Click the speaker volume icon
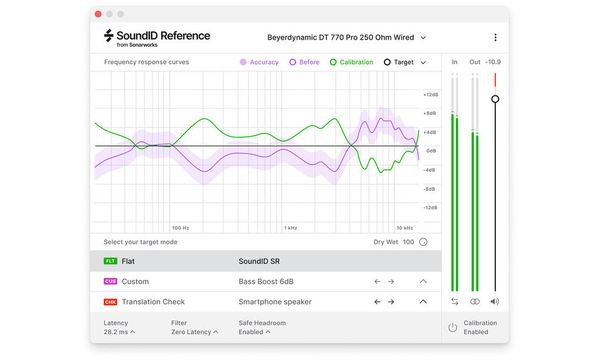600x360 pixels. [x=495, y=301]
